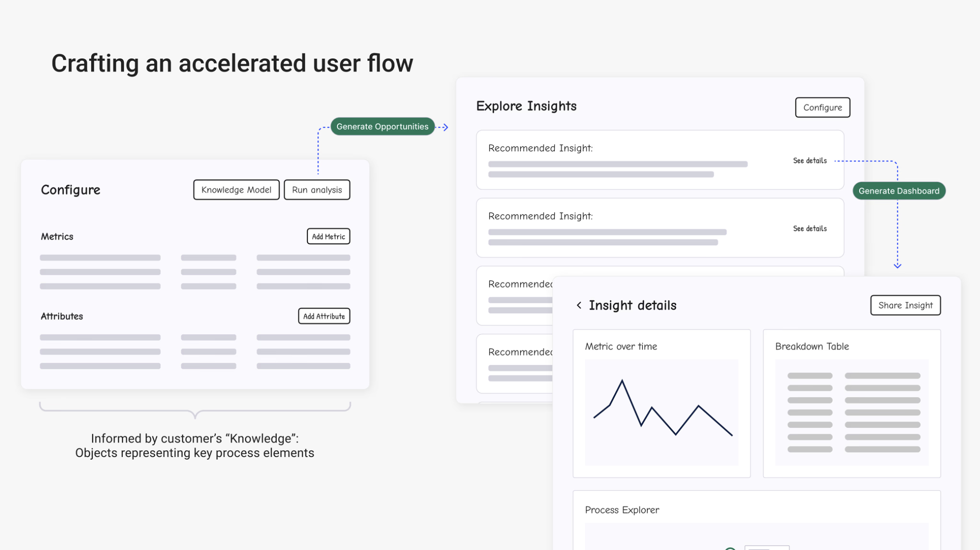Select the Breakdown Table card
The image size is (980, 550).
point(851,403)
